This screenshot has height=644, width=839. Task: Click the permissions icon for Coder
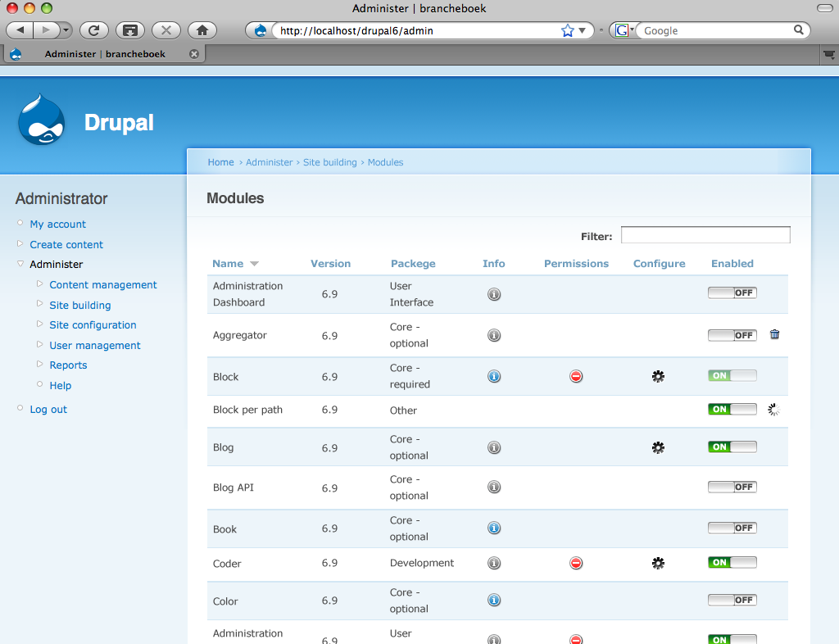576,563
